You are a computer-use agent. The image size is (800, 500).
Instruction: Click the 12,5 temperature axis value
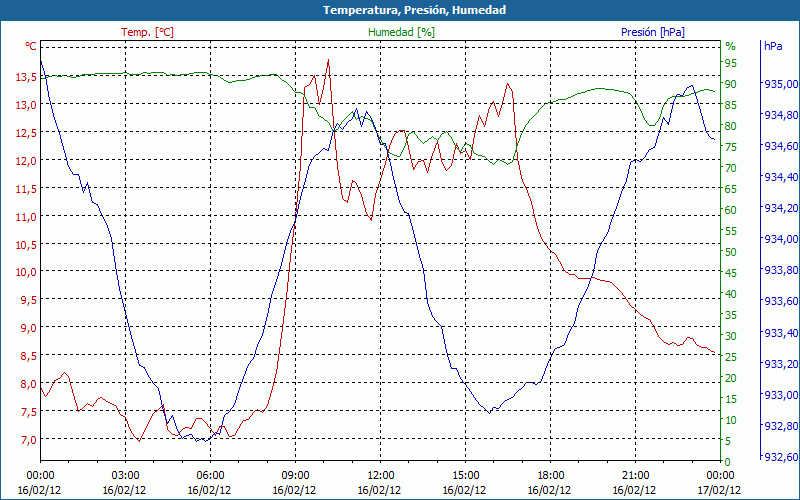pyautogui.click(x=28, y=133)
